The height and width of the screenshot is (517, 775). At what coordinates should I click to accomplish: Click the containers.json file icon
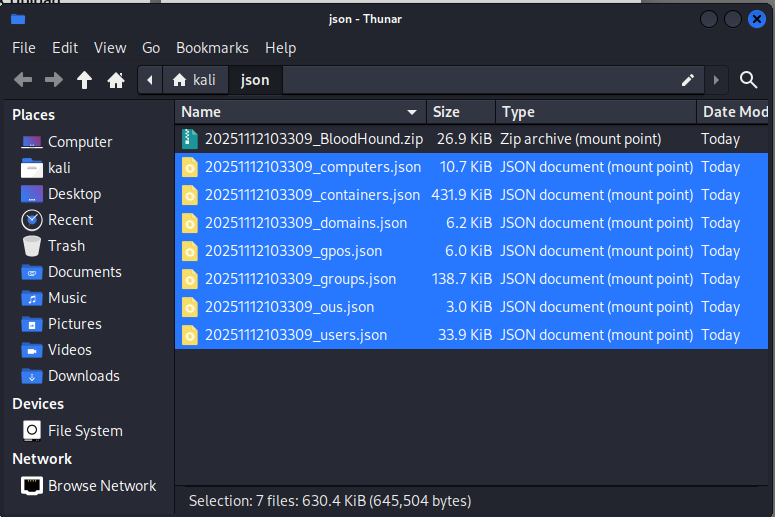(x=190, y=195)
